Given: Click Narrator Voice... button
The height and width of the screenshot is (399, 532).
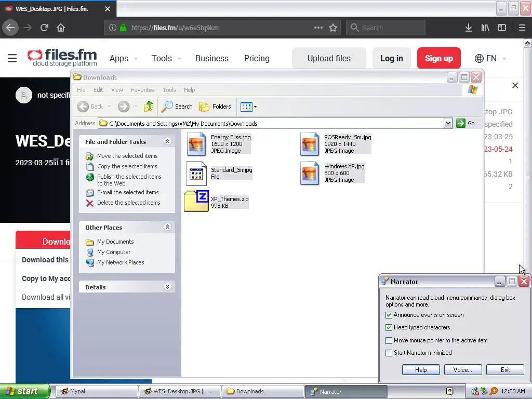Looking at the screenshot, I should 463,370.
